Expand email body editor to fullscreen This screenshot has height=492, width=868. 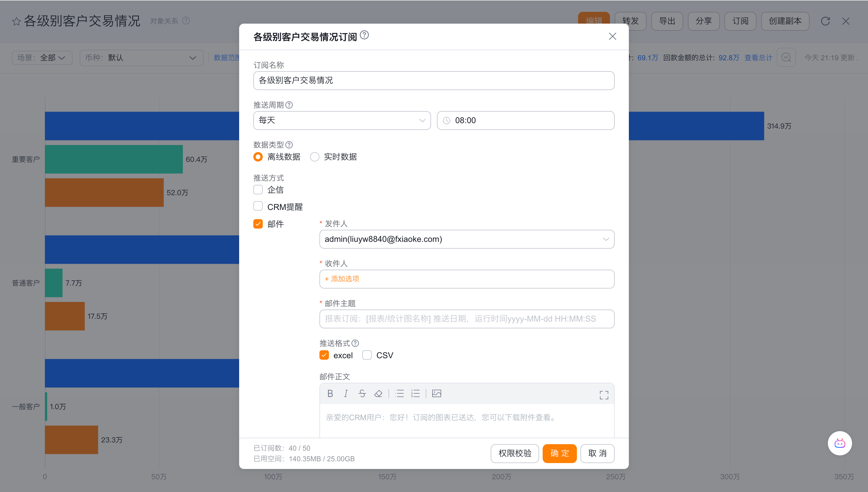(604, 395)
